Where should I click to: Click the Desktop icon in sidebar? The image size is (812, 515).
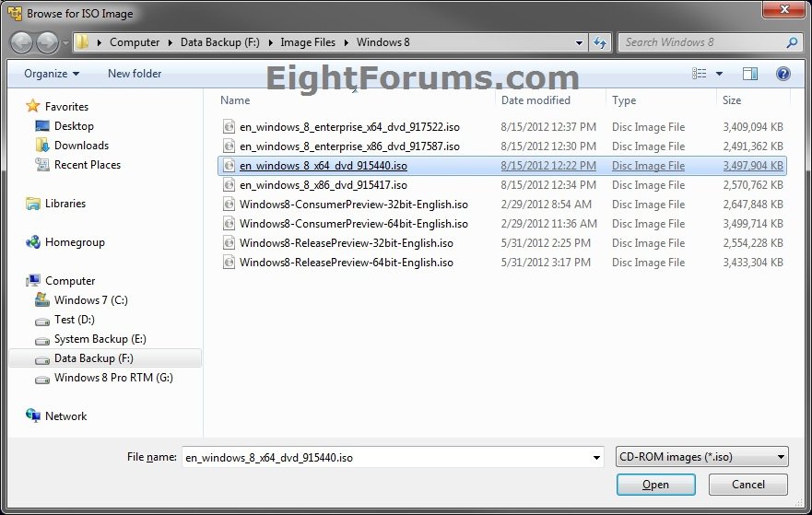pyautogui.click(x=42, y=126)
